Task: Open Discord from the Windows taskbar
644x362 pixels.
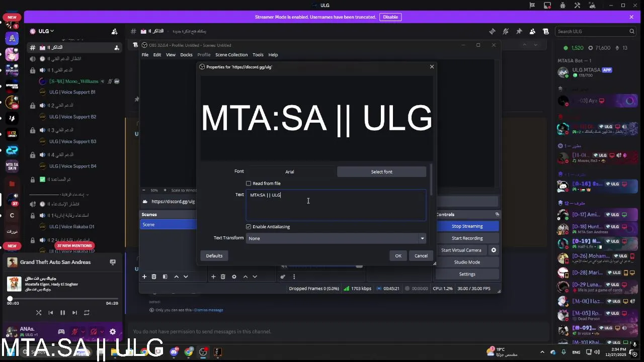Action: pos(174,352)
